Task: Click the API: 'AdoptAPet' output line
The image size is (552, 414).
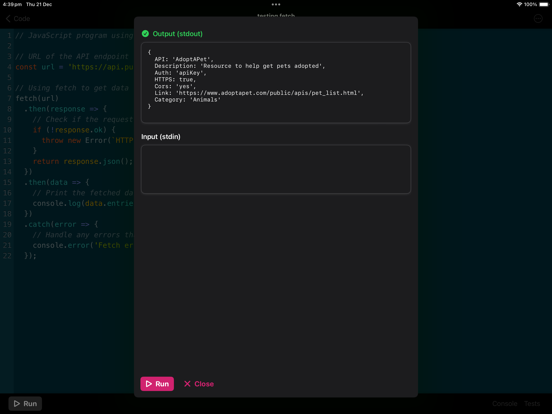Action: point(184,59)
